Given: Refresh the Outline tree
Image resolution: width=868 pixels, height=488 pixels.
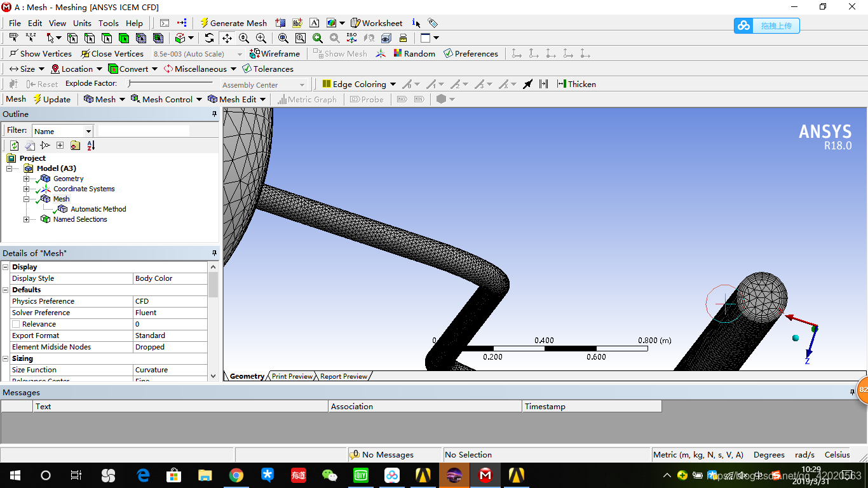Looking at the screenshot, I should click(x=14, y=146).
